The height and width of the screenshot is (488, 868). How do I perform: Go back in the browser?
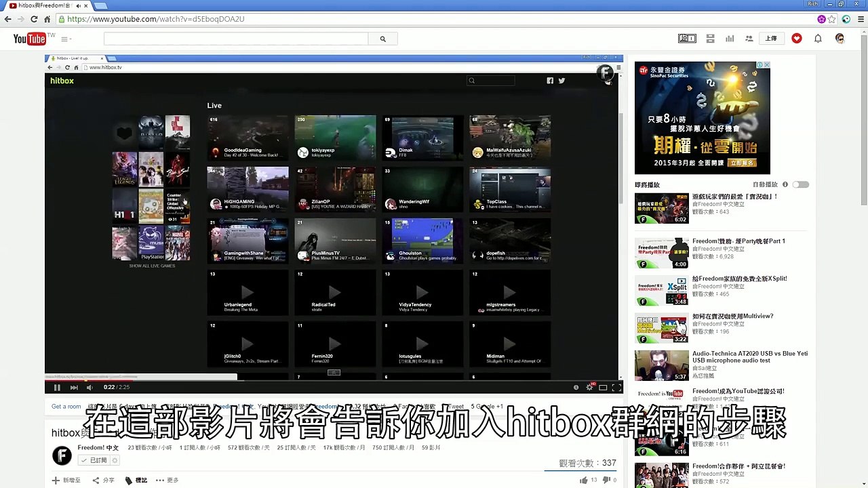(8, 19)
